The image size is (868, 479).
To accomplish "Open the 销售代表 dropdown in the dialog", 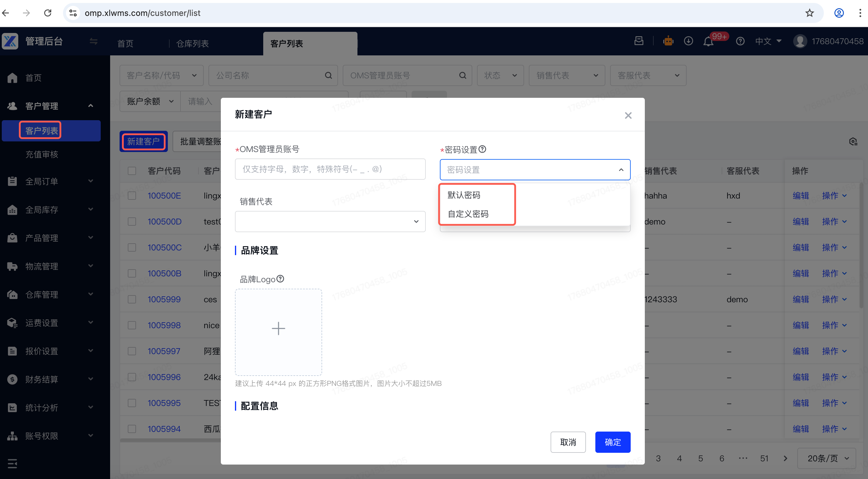I will [330, 222].
